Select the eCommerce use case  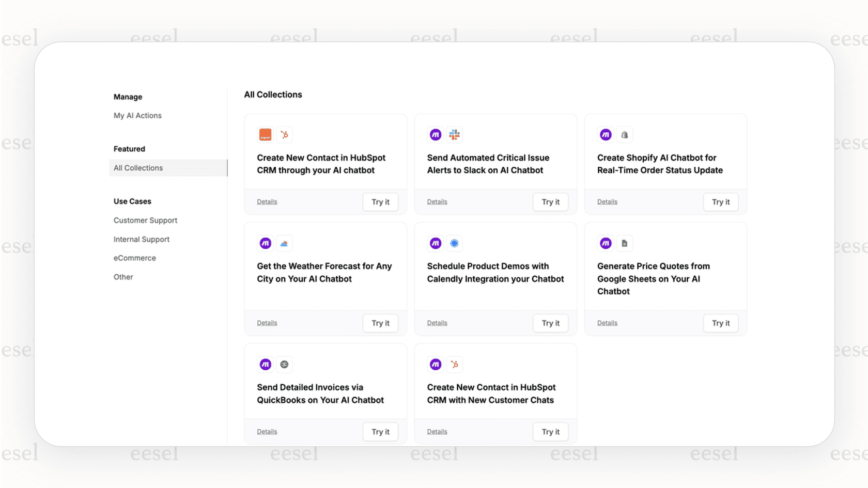[134, 258]
